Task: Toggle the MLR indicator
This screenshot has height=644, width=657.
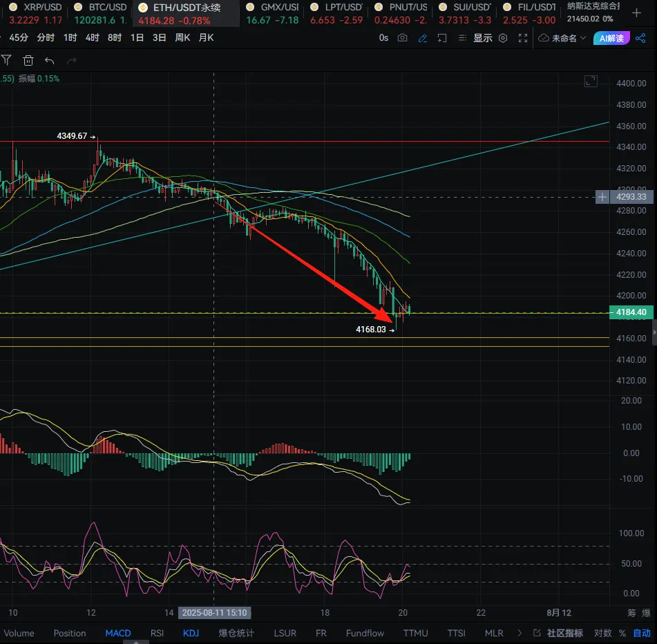Action: (494, 633)
